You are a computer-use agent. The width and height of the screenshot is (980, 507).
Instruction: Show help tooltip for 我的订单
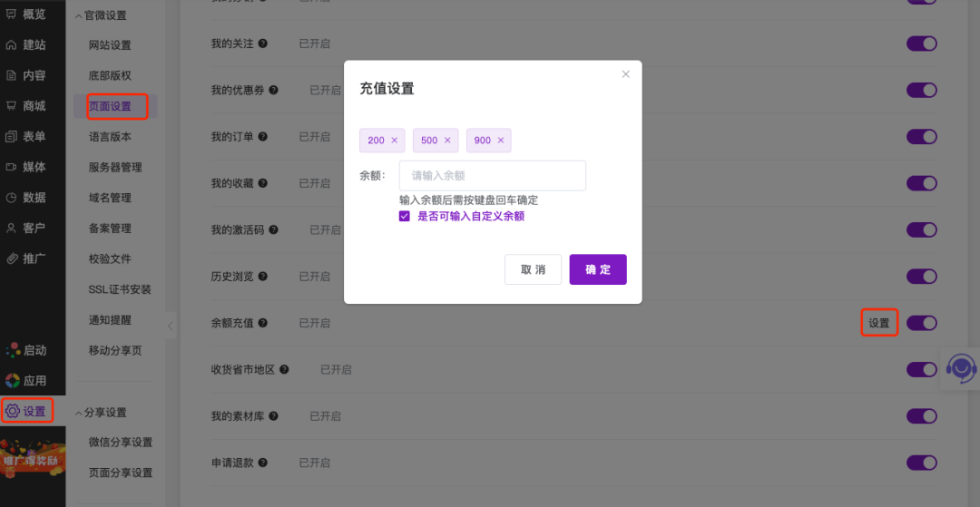pos(263,137)
